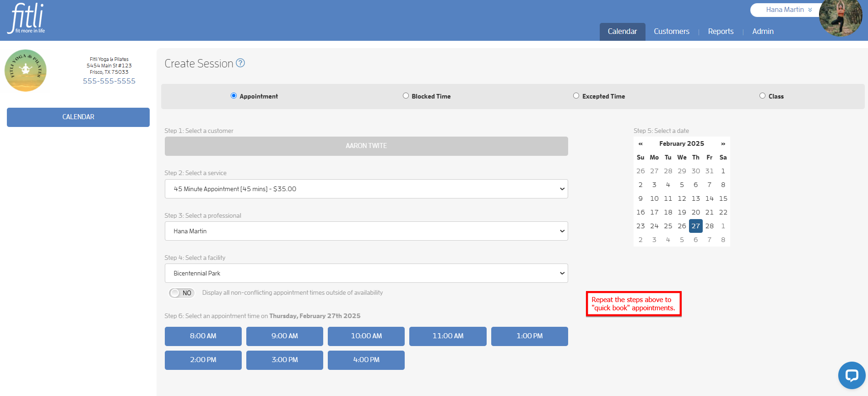Open the professional dropdown showing Hana Martin

point(366,231)
